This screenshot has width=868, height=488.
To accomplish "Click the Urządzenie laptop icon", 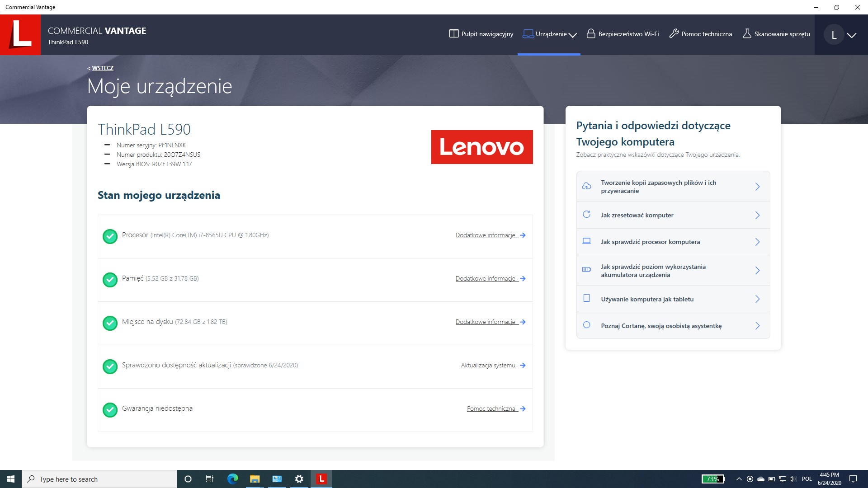I will pos(528,34).
